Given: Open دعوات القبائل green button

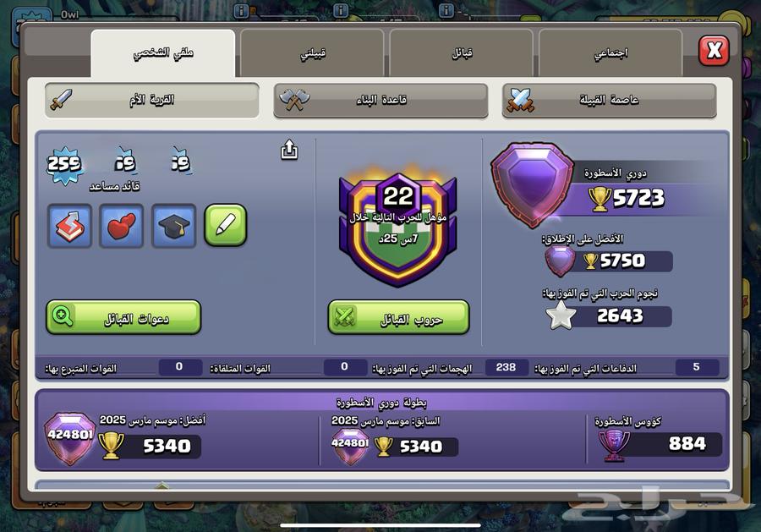Looking at the screenshot, I should (x=123, y=317).
